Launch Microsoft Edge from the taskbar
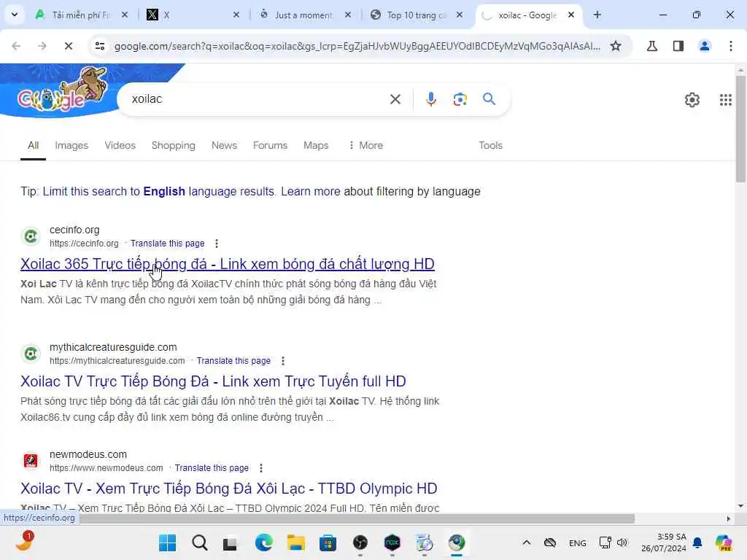The width and height of the screenshot is (747, 560). pyautogui.click(x=263, y=542)
